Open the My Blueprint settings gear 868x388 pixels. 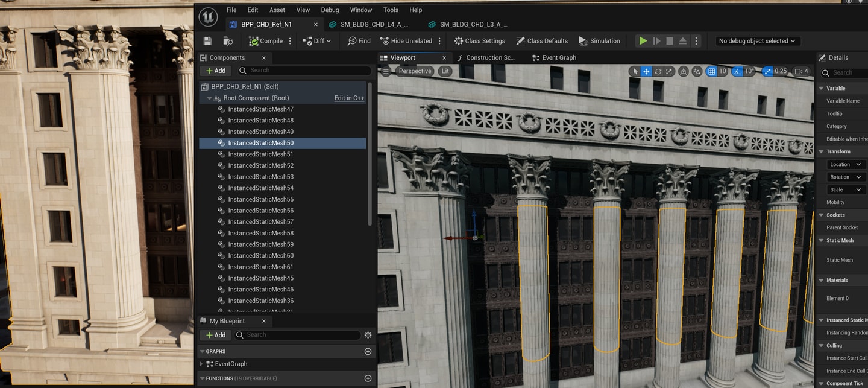click(368, 335)
